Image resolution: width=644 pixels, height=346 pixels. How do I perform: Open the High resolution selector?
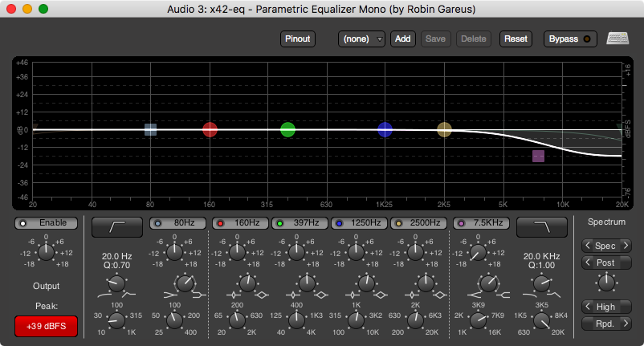pyautogui.click(x=607, y=307)
